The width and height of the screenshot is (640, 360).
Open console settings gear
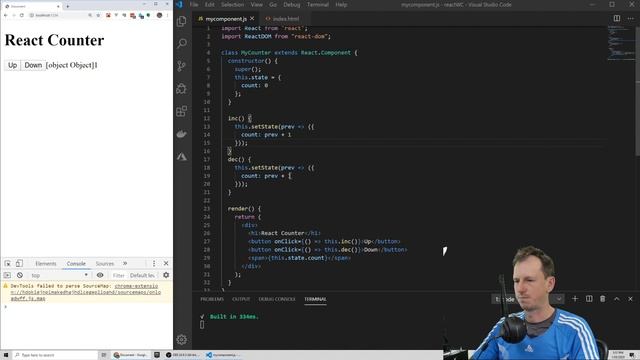pos(166,275)
